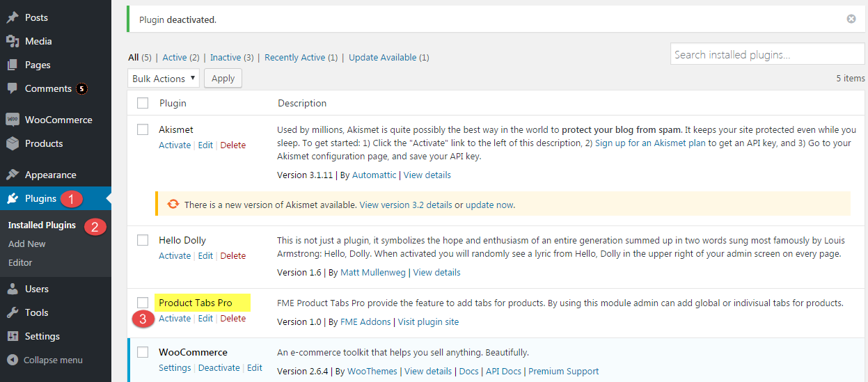Select Add New plugin submenu item

pyautogui.click(x=27, y=244)
